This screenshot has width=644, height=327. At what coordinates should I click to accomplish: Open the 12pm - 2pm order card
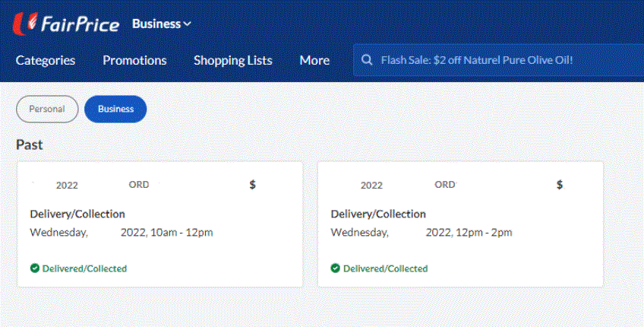pyautogui.click(x=459, y=232)
